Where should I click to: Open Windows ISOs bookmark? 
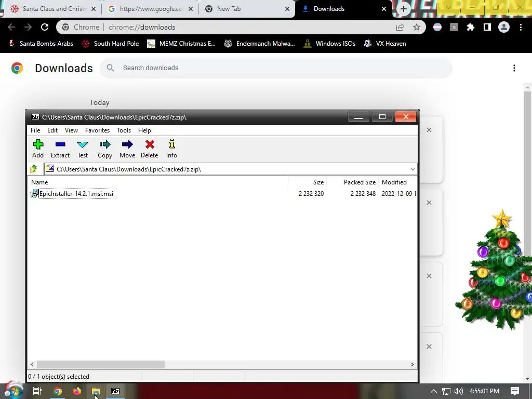point(329,44)
